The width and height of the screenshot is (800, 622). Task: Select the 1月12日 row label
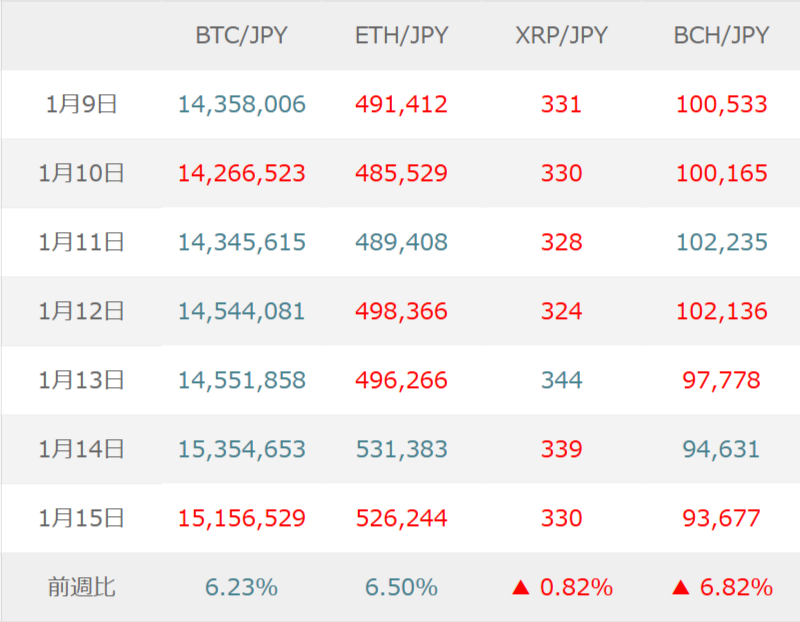[81, 311]
